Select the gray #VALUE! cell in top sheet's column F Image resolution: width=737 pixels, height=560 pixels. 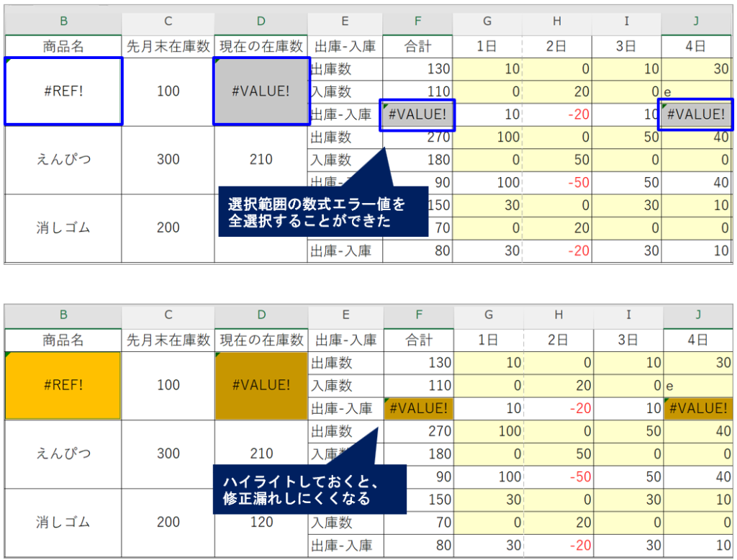[x=417, y=114]
